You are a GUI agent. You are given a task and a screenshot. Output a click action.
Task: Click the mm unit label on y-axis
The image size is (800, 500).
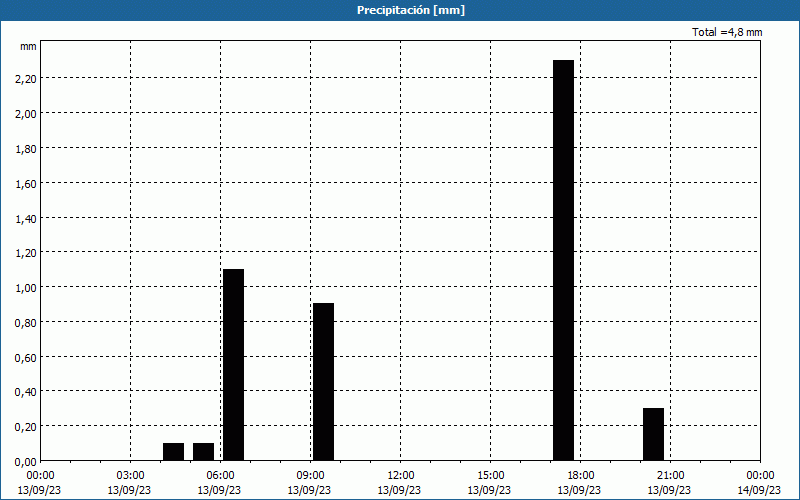click(x=28, y=46)
